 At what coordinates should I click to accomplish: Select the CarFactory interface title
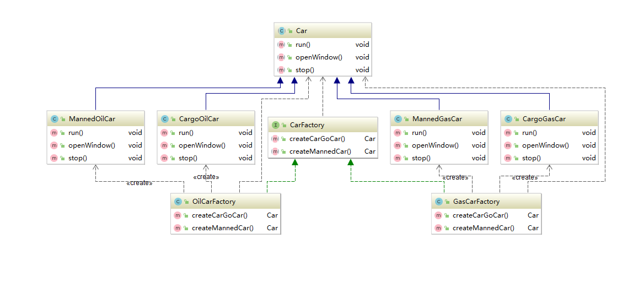click(307, 125)
